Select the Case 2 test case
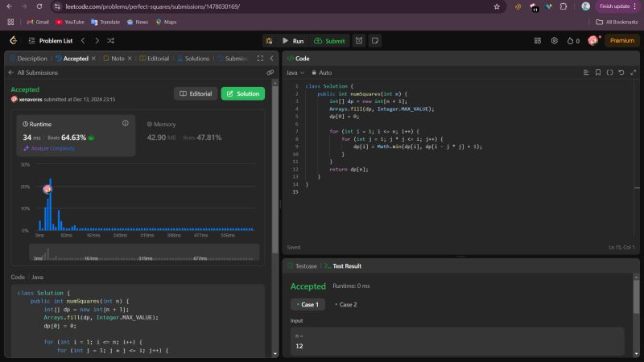 click(x=347, y=304)
